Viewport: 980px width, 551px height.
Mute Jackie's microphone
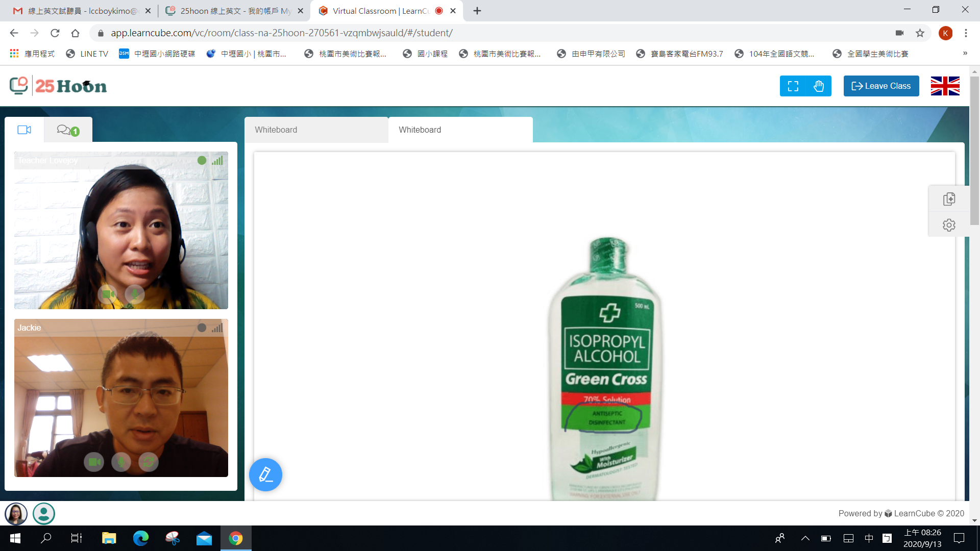(121, 462)
